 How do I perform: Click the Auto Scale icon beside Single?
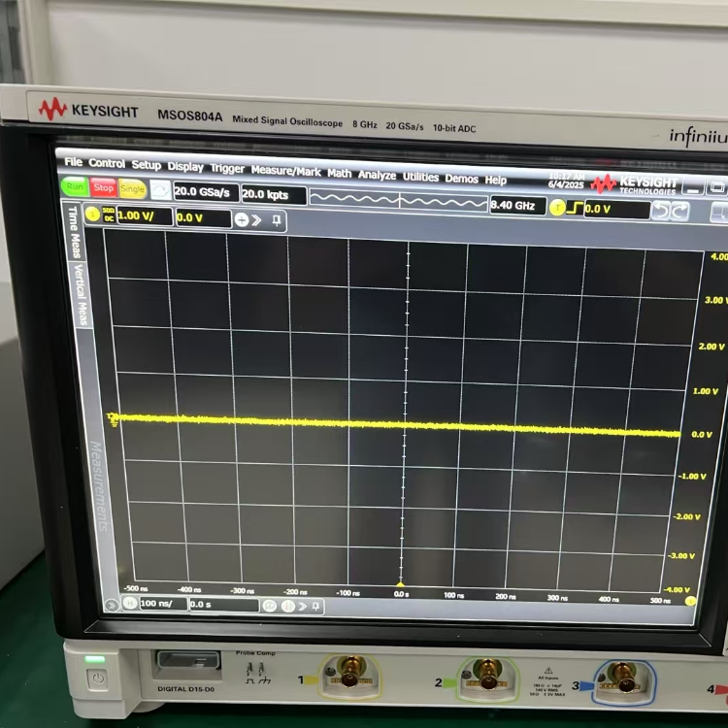click(x=160, y=190)
